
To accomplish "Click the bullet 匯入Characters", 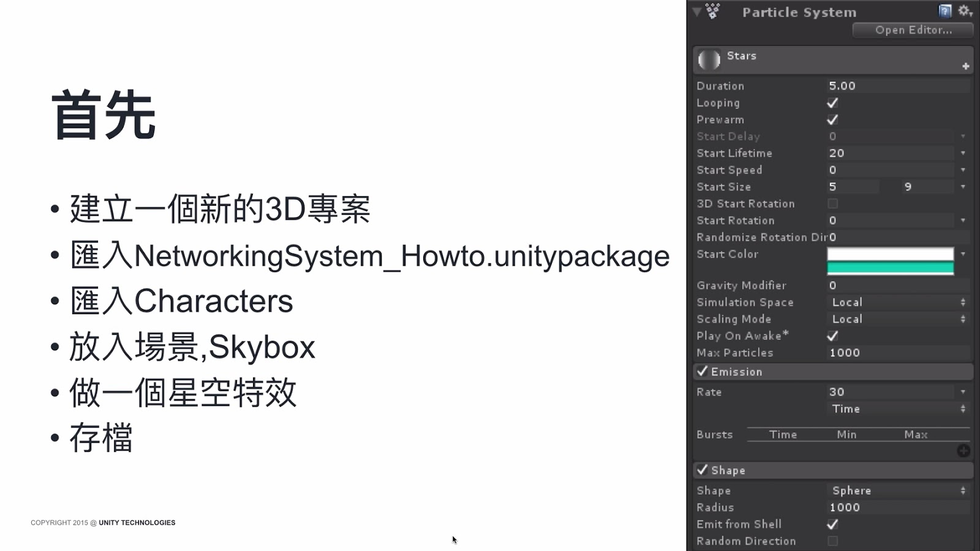I will (x=181, y=301).
